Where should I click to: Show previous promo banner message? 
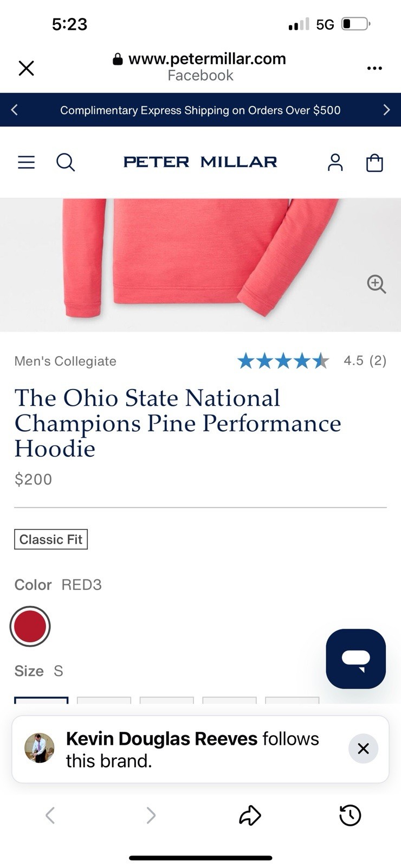point(15,110)
